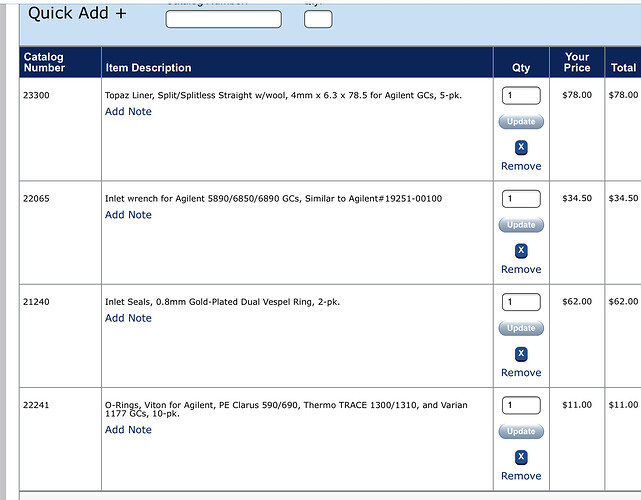Click the Topaz Liner description text

pyautogui.click(x=283, y=95)
